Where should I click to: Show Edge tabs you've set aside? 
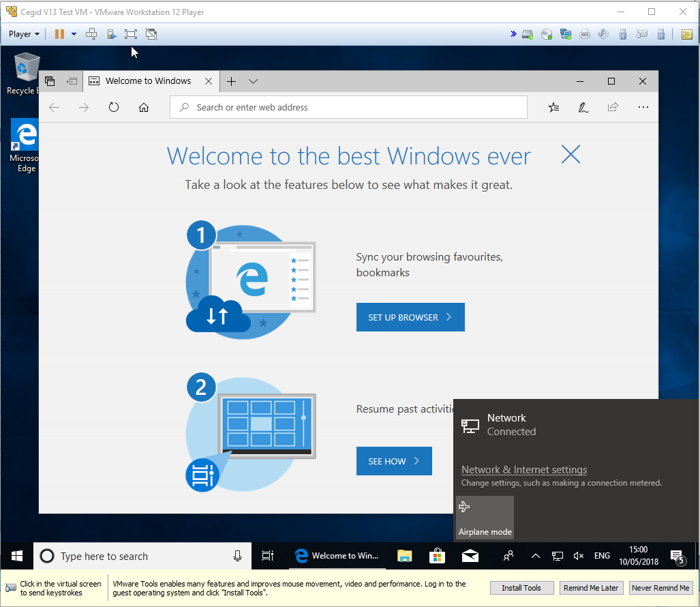(x=50, y=81)
